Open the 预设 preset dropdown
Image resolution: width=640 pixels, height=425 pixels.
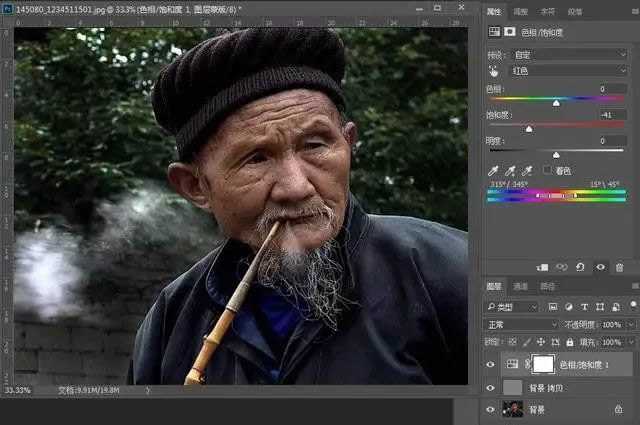568,54
